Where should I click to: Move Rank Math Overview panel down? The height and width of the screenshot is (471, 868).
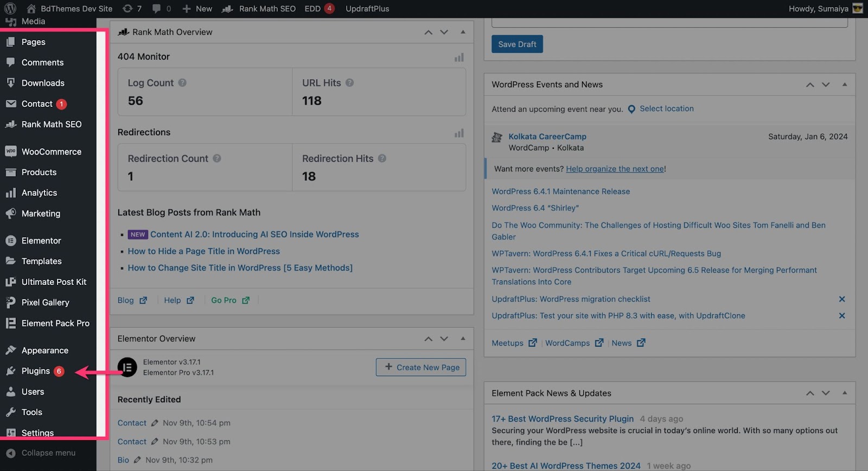click(x=444, y=33)
